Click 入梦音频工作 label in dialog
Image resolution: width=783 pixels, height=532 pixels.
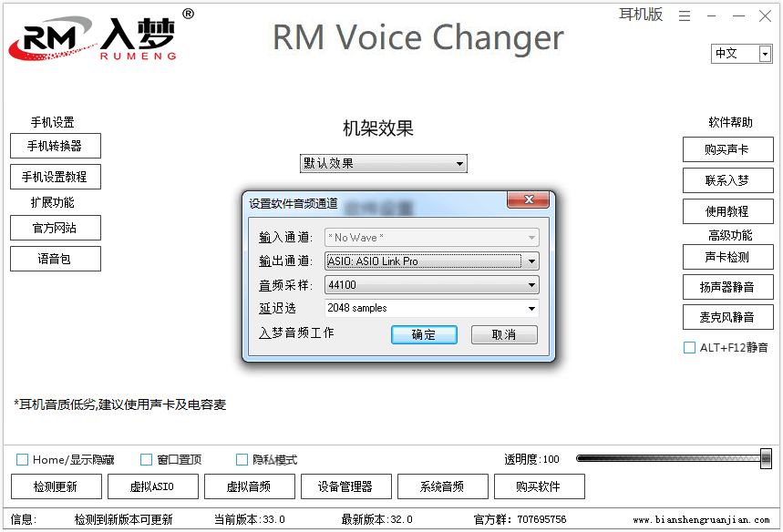tap(296, 332)
